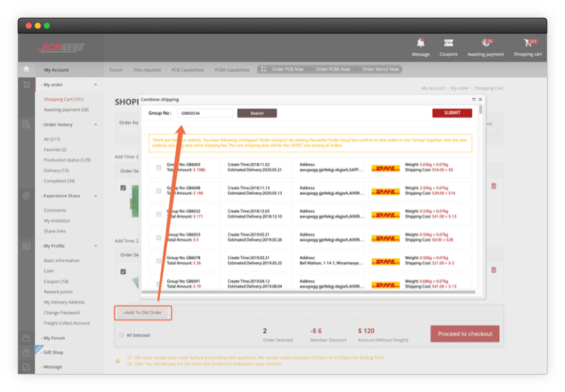
Task: Click the forum people sidebar strip icon
Action: click(x=26, y=338)
